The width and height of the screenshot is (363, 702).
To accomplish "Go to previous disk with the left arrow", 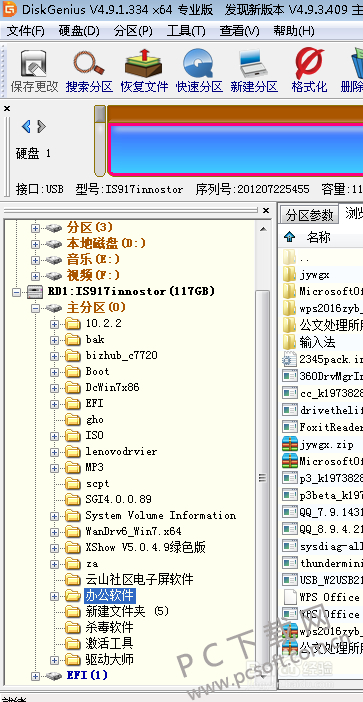I will [x=26, y=127].
